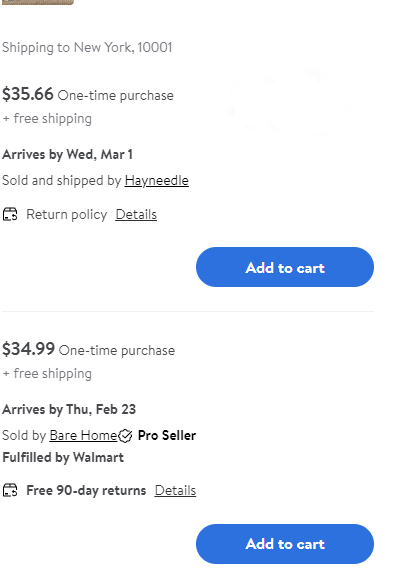
Task: Open the Bare Home seller link
Action: pyautogui.click(x=83, y=435)
